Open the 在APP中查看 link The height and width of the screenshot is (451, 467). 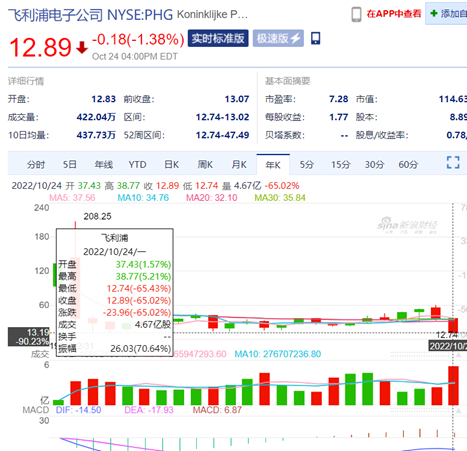[394, 14]
